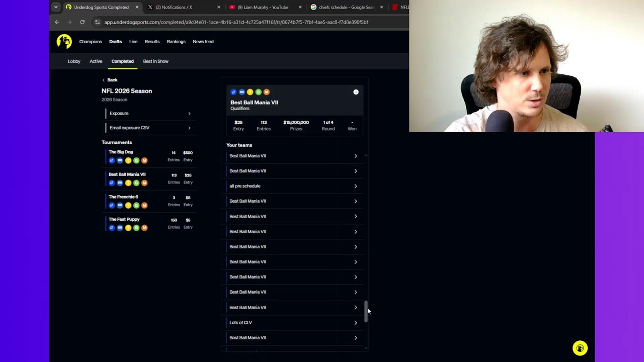The height and width of the screenshot is (362, 644).
Task: Open the 'all pre schedule' team
Action: [293, 186]
